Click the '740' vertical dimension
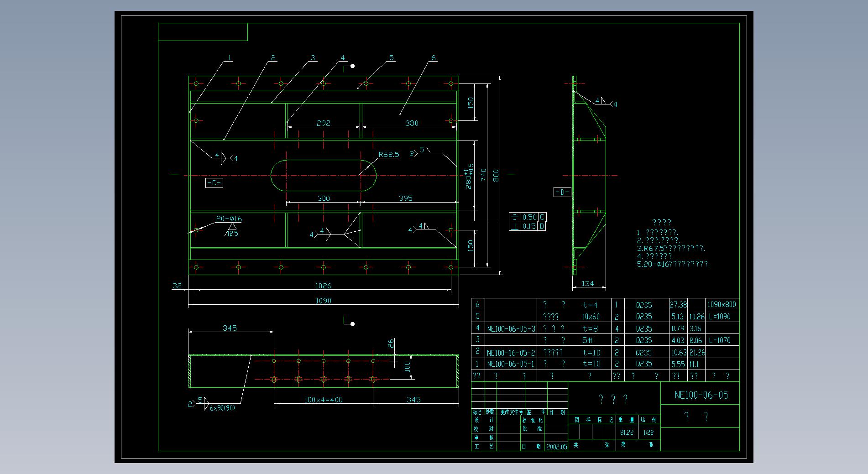This screenshot has width=868, height=474. (484, 175)
